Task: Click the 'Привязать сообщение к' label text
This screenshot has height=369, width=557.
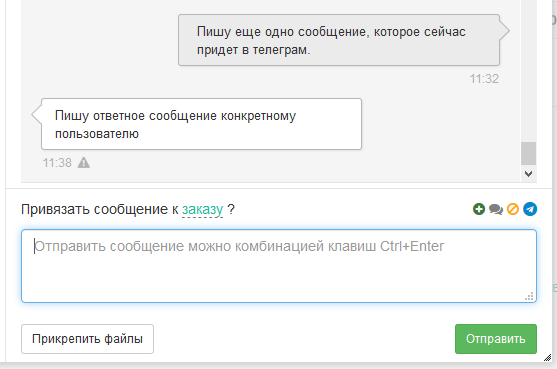Action: coord(100,209)
